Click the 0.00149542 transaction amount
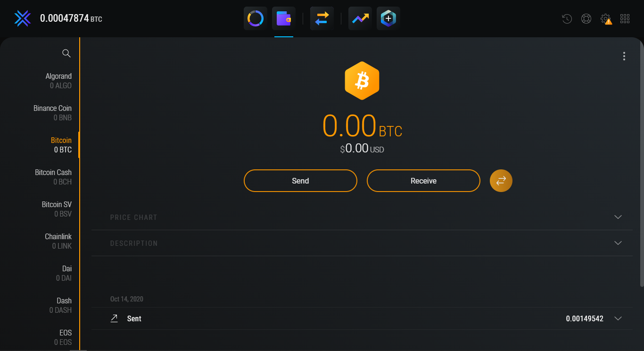The image size is (644, 351). click(585, 318)
